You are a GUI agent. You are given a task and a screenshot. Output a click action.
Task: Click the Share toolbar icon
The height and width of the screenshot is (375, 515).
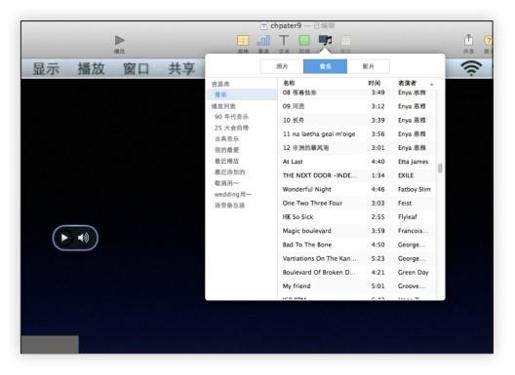[x=468, y=40]
